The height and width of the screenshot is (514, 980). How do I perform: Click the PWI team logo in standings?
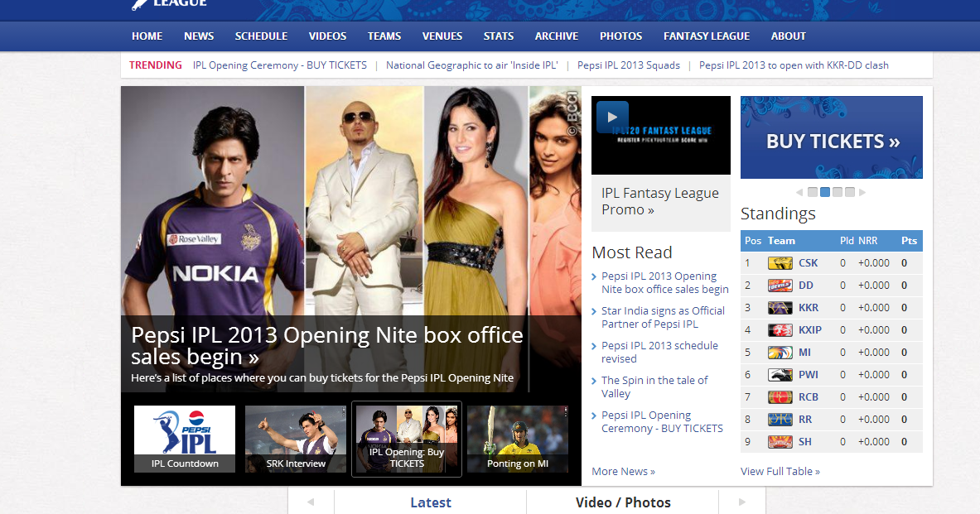(x=780, y=375)
